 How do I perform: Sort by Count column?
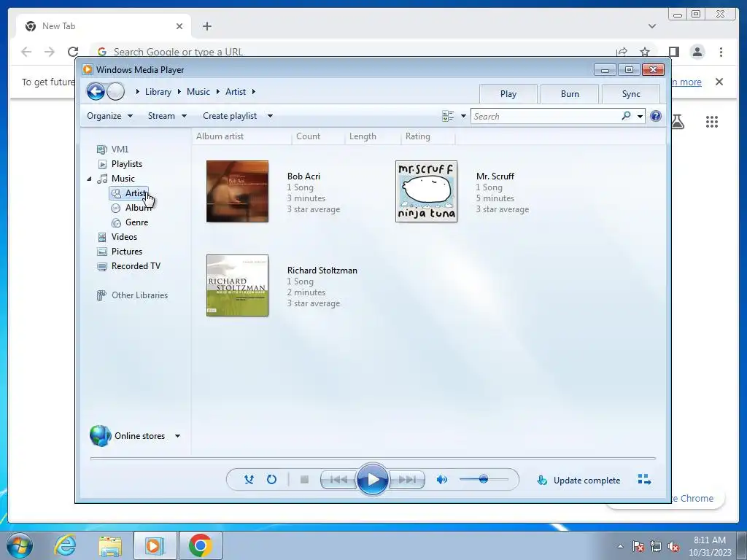pyautogui.click(x=318, y=136)
